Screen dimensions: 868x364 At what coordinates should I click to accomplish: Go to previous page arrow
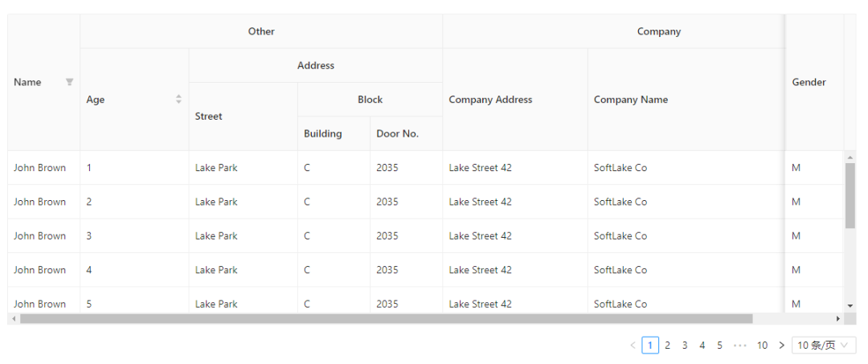click(x=633, y=346)
